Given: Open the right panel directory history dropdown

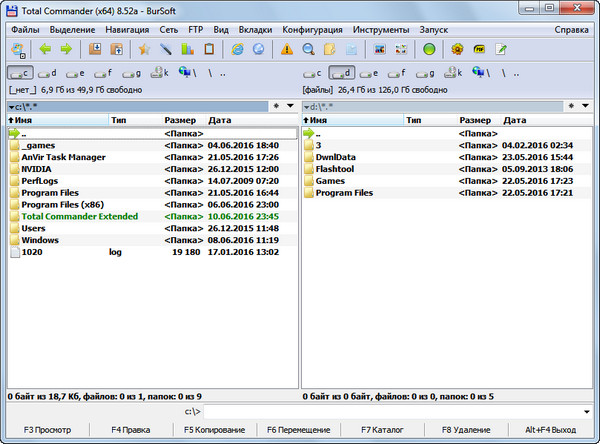Looking at the screenshot, I should click(585, 105).
